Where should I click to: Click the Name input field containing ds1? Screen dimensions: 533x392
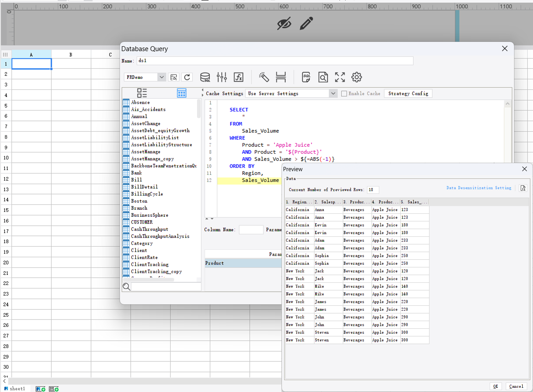tap(275, 61)
